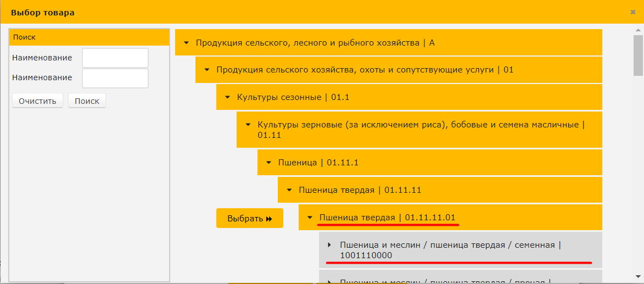Click the first Наименование input field

point(115,58)
